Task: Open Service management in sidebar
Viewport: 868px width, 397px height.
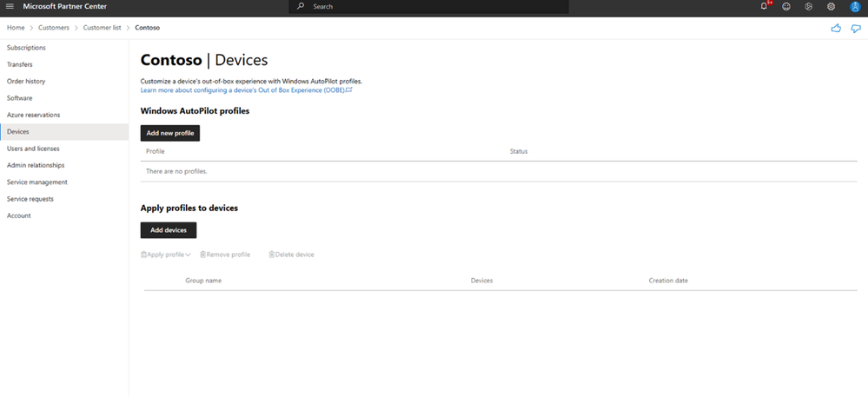Action: pyautogui.click(x=64, y=182)
